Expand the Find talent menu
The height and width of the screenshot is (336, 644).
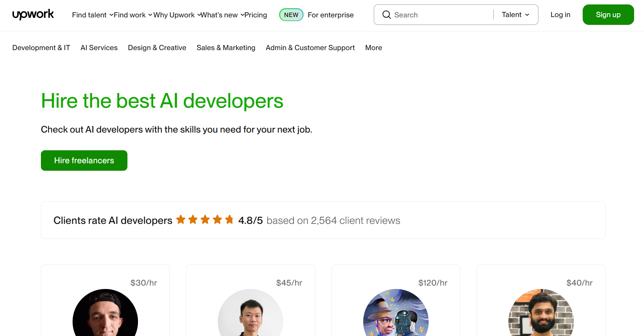[x=92, y=15]
